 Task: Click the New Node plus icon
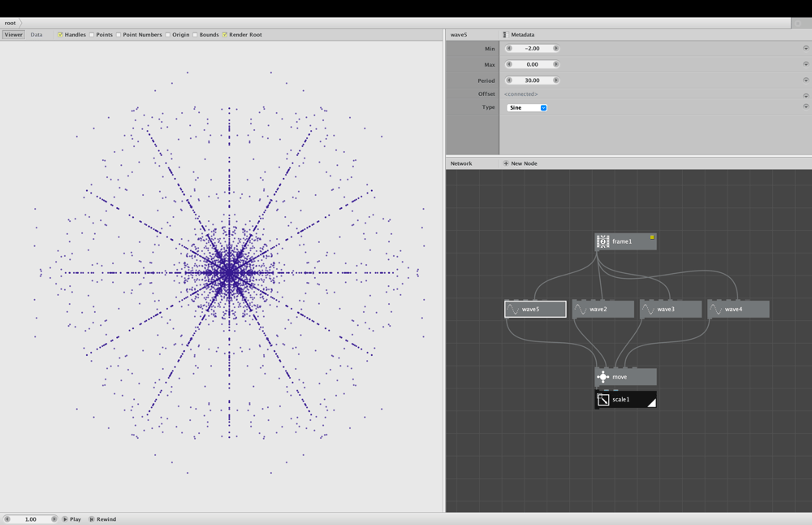(506, 163)
